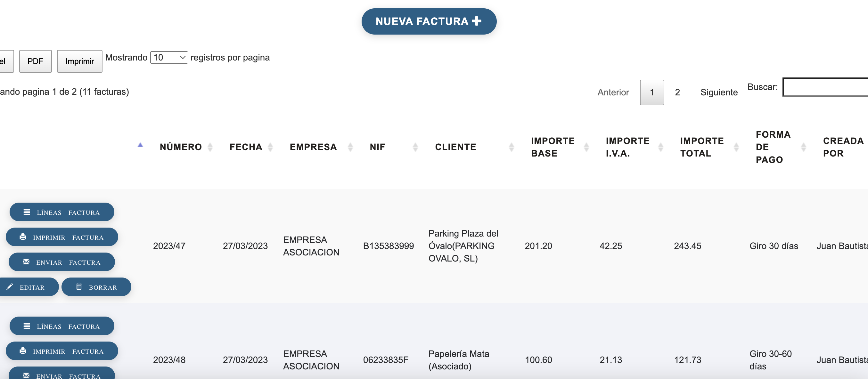Sort by Cliente column header
The image size is (868, 379).
point(455,147)
